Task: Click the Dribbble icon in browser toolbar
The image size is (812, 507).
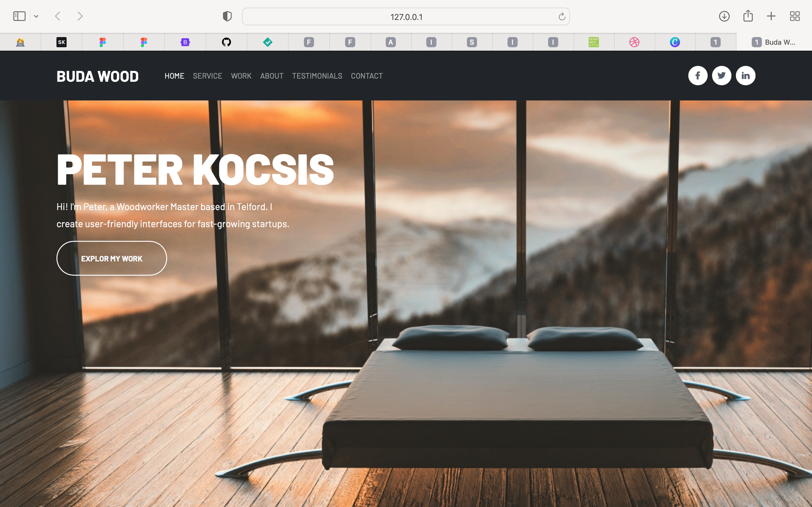Action: click(634, 41)
